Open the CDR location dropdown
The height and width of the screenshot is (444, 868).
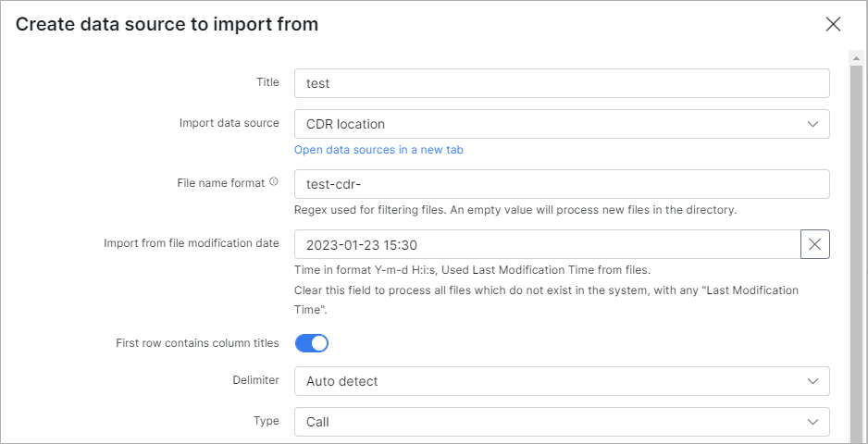562,124
